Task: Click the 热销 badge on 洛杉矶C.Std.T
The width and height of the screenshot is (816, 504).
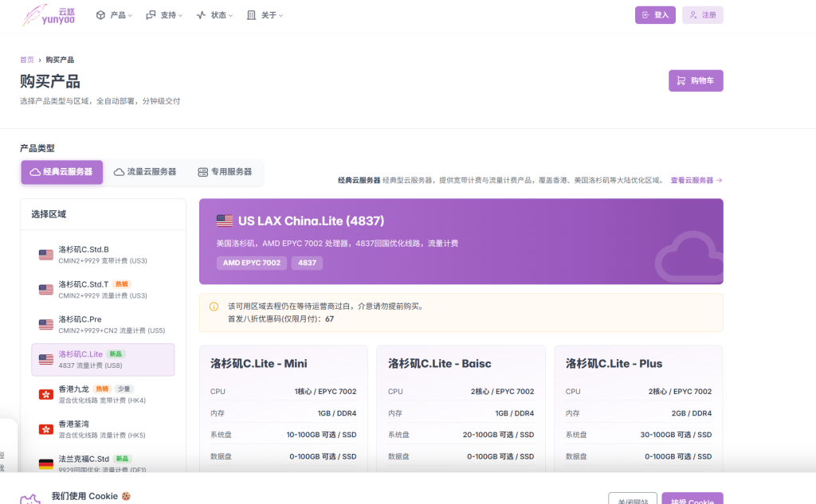Action: pyautogui.click(x=122, y=284)
